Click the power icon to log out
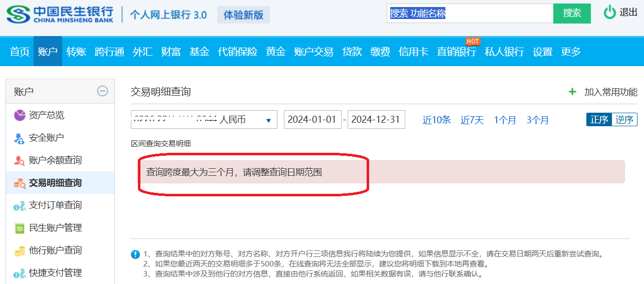 pos(609,13)
